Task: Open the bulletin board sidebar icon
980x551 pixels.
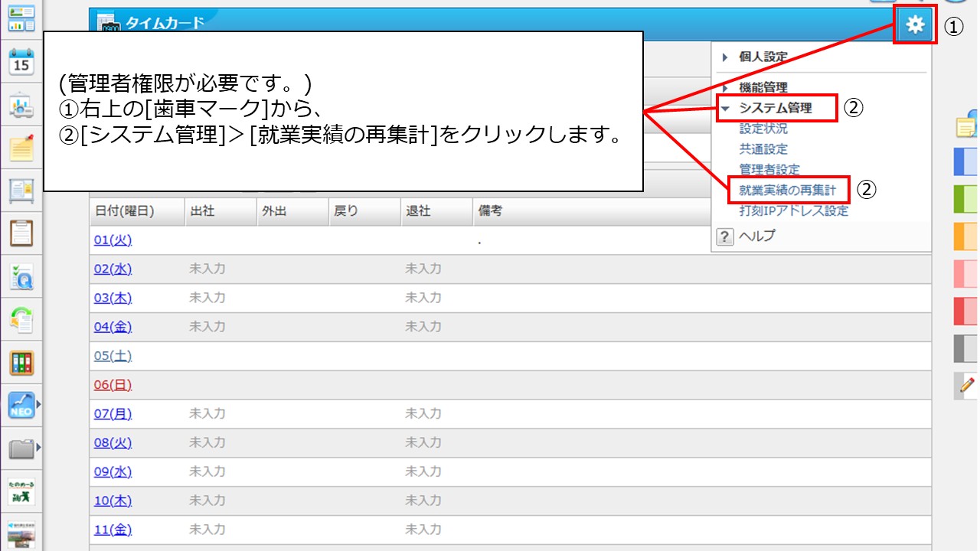Action: pos(21,190)
